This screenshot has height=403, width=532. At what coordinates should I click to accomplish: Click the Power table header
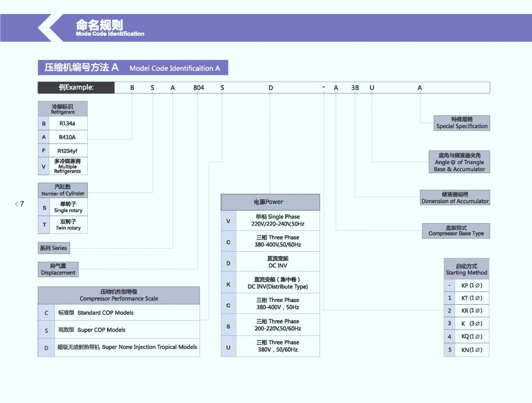point(270,202)
